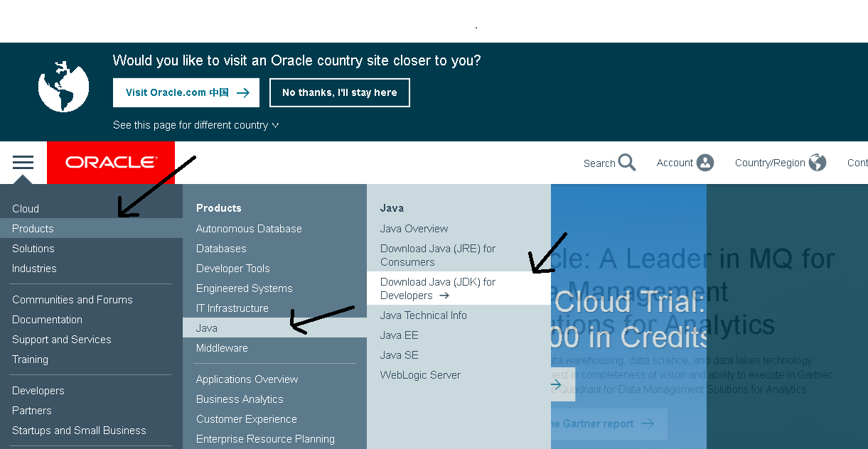Choose Middleware in Products list

[x=222, y=347]
